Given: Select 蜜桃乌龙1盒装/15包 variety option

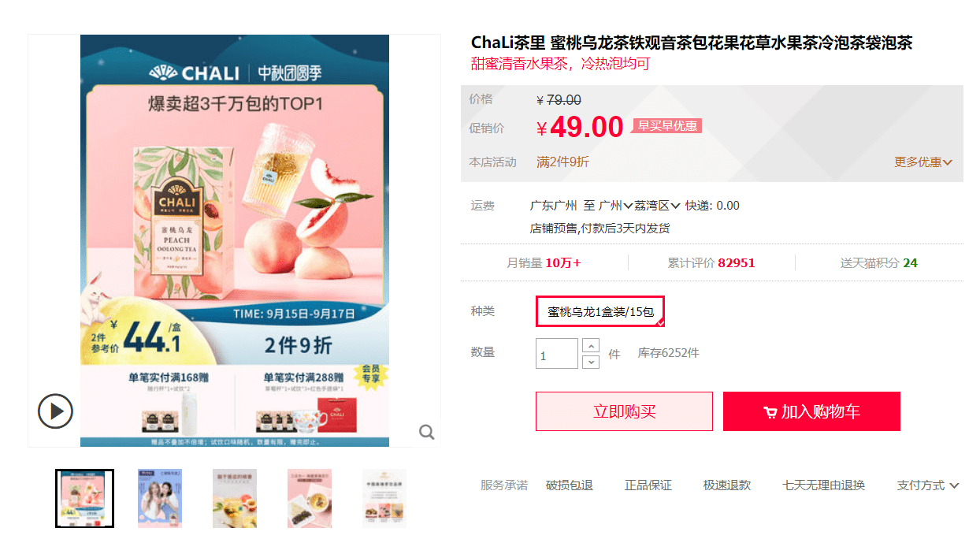Looking at the screenshot, I should (600, 311).
